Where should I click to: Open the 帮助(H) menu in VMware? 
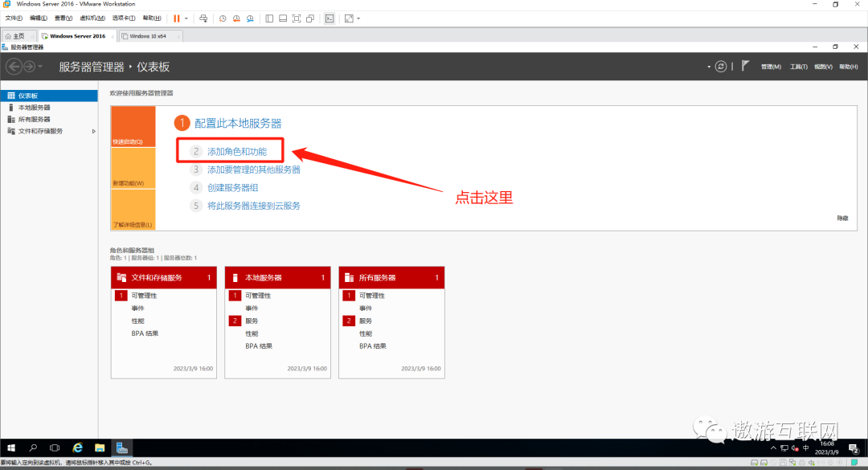coord(152,18)
